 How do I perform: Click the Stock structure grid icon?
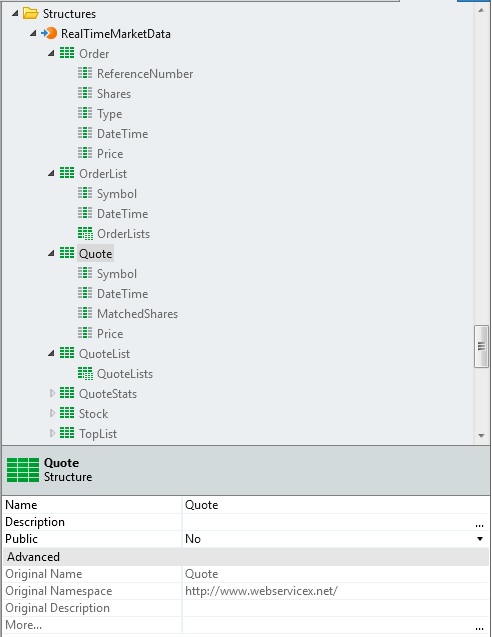click(x=67, y=413)
